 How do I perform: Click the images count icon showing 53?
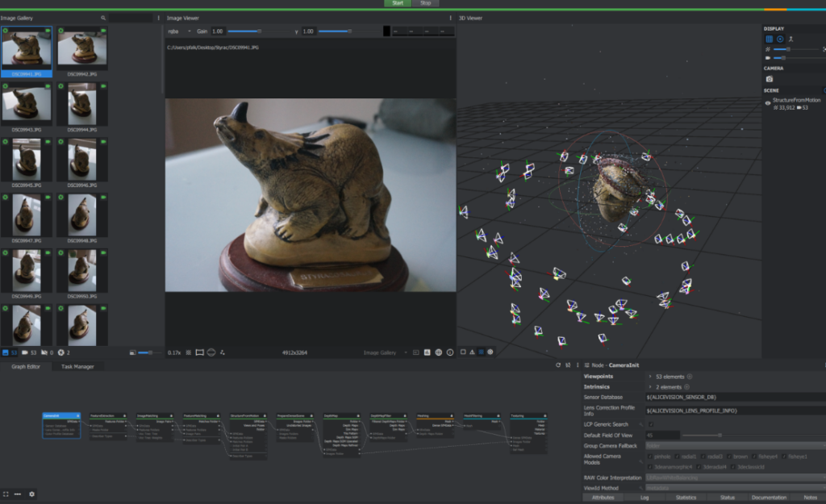(6, 352)
